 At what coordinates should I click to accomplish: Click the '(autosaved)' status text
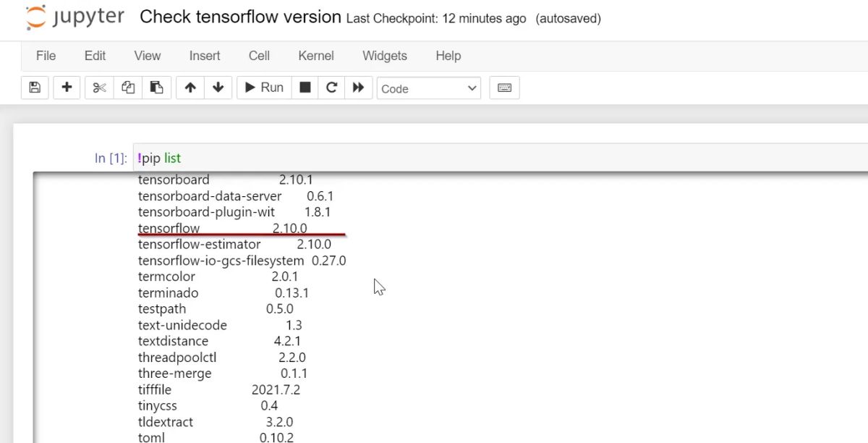[569, 19]
